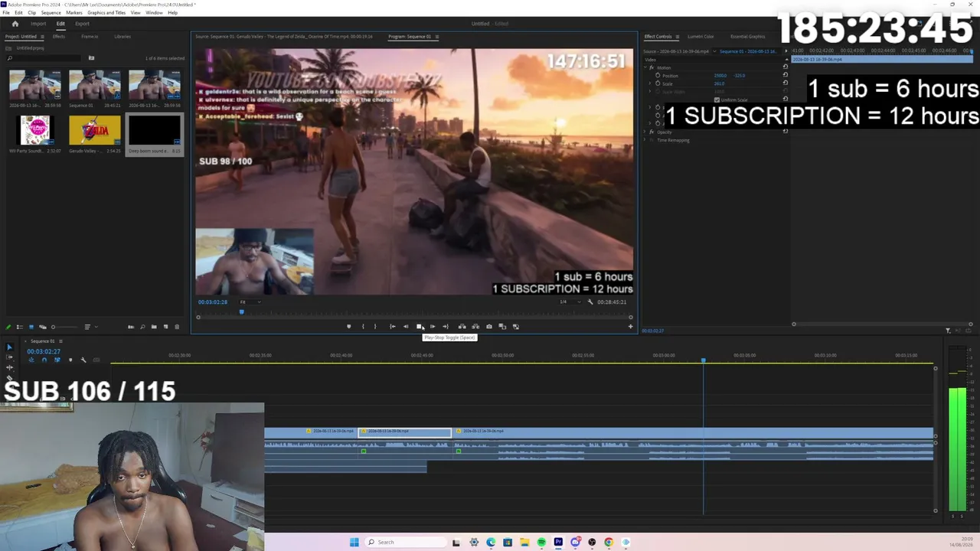This screenshot has height=551, width=980.
Task: Expand the Opacity effect
Action: pos(645,132)
